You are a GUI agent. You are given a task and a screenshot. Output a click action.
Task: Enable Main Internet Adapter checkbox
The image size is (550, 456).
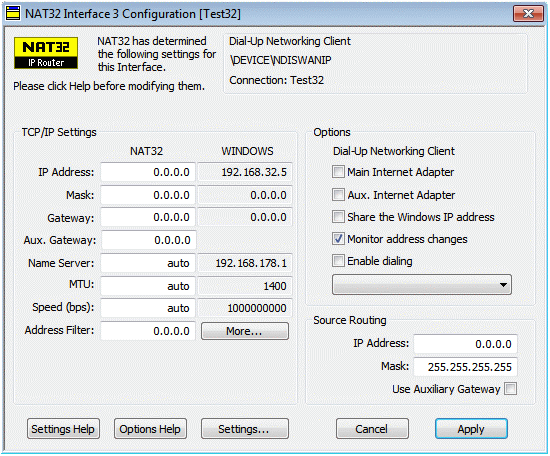(338, 172)
